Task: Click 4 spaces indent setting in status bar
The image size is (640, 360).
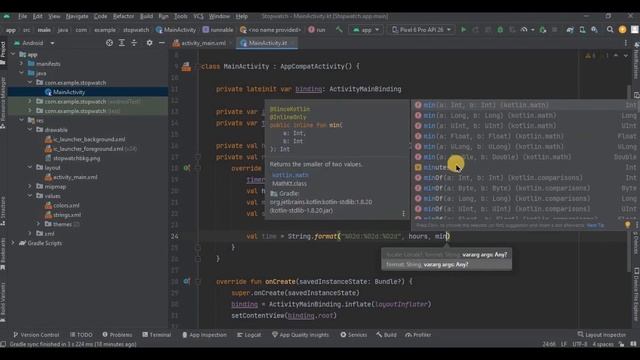Action: [603, 344]
